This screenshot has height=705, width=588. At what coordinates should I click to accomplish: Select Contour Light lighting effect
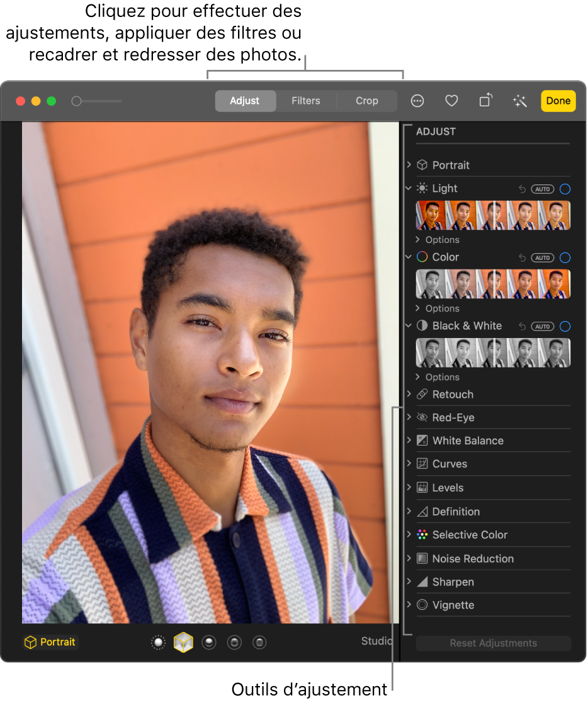209,643
